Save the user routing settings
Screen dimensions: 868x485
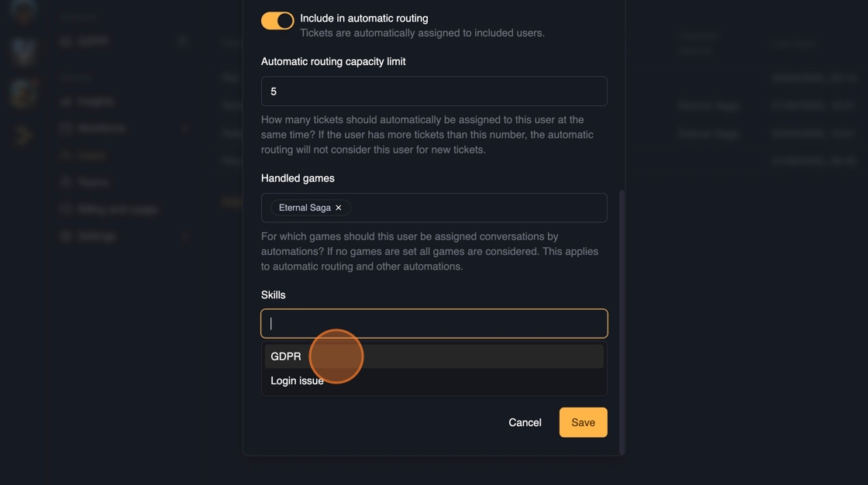click(x=583, y=422)
